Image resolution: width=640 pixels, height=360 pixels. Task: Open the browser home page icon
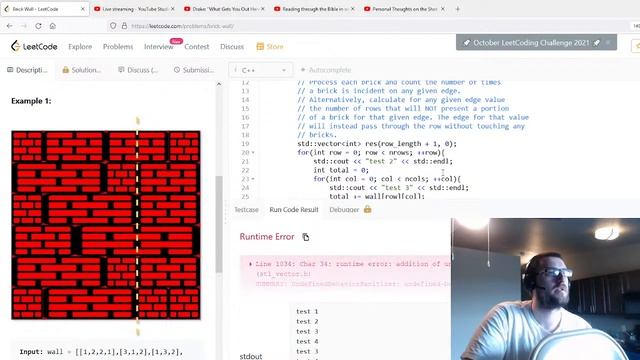point(53,26)
